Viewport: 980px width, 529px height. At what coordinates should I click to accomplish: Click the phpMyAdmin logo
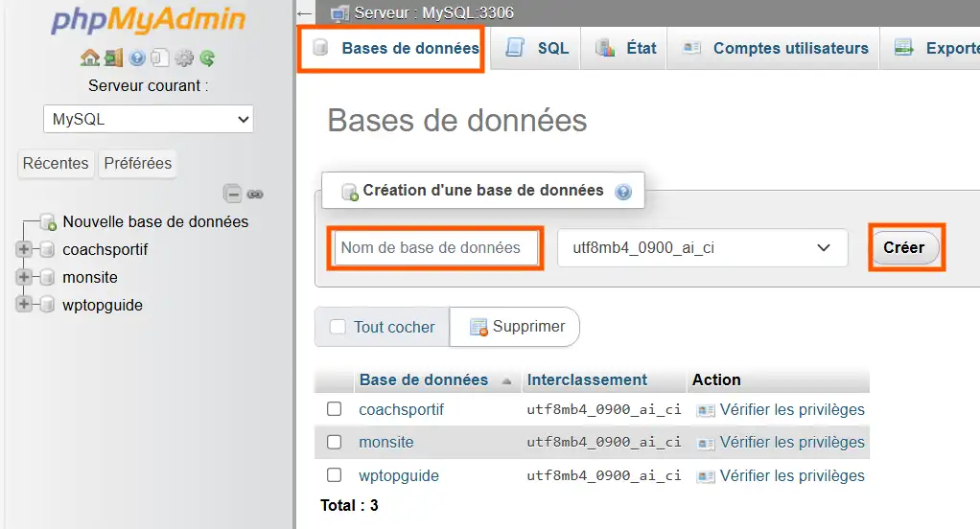click(x=148, y=19)
